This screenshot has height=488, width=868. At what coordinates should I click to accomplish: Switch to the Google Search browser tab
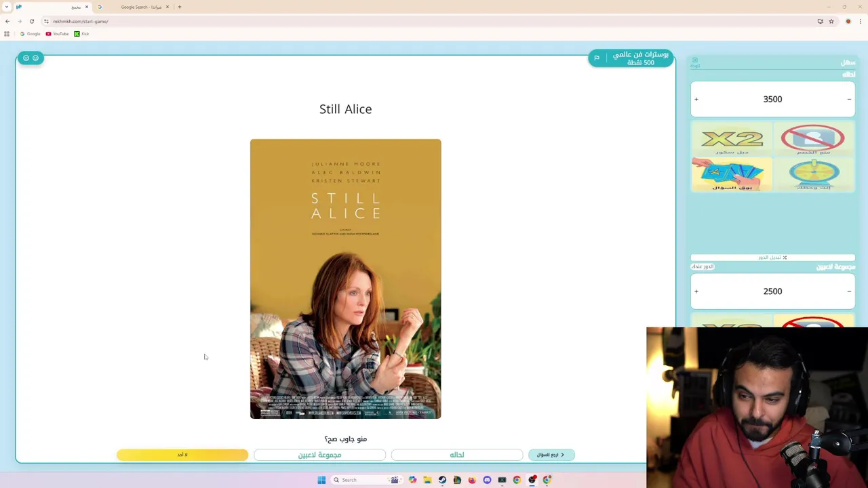point(133,7)
